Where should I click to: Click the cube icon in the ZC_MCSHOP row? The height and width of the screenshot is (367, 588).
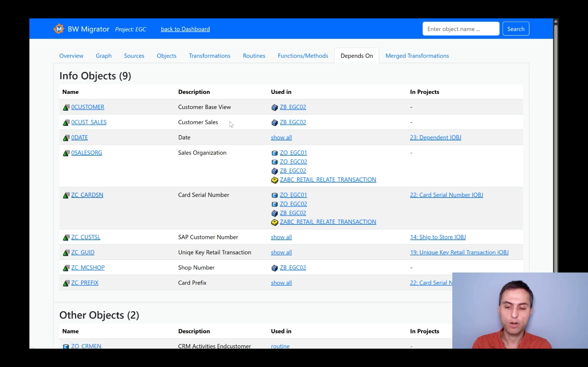[x=274, y=268]
